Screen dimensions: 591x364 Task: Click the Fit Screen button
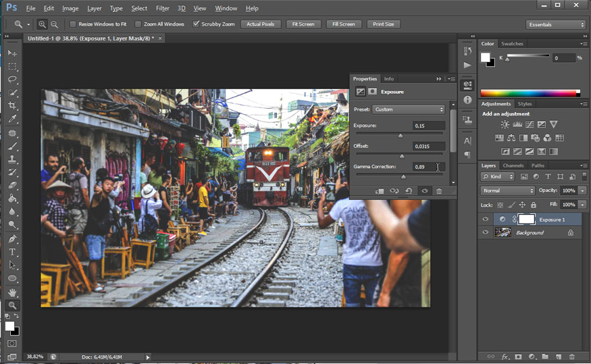[x=302, y=24]
